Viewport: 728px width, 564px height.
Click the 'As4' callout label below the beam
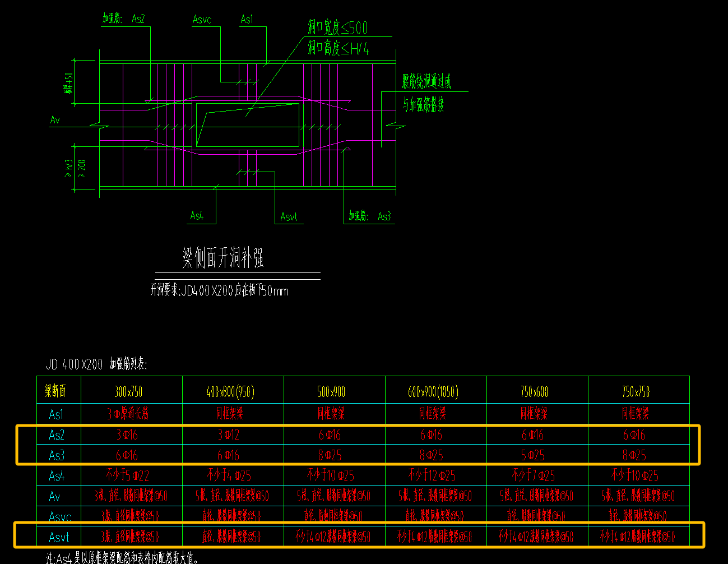click(197, 216)
